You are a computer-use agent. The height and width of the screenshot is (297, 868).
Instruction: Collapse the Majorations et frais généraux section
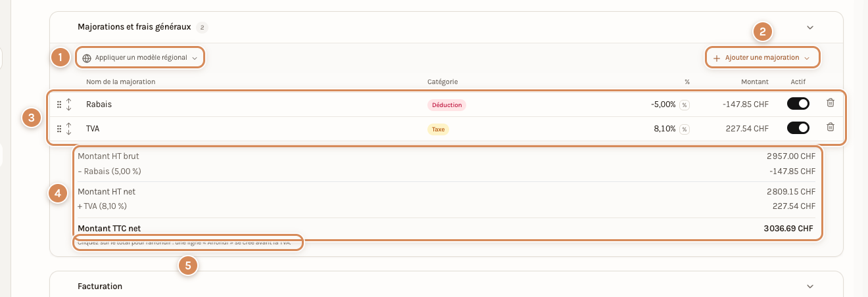[x=810, y=28]
